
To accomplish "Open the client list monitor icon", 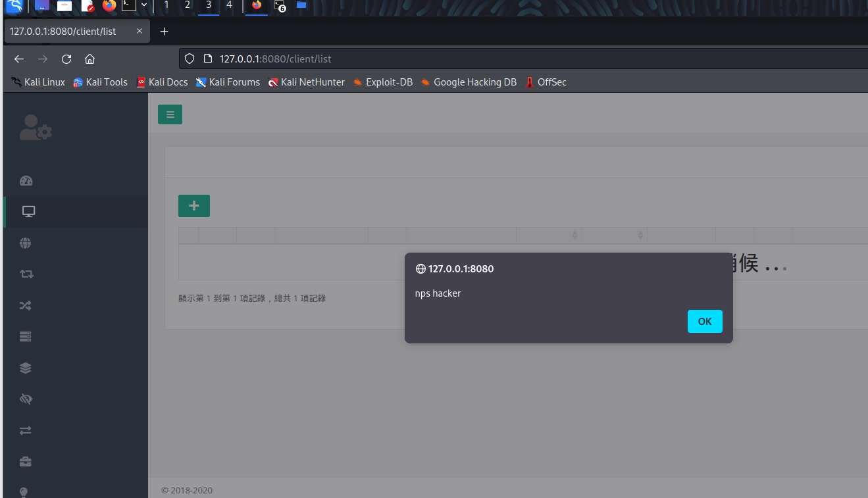I will point(28,212).
